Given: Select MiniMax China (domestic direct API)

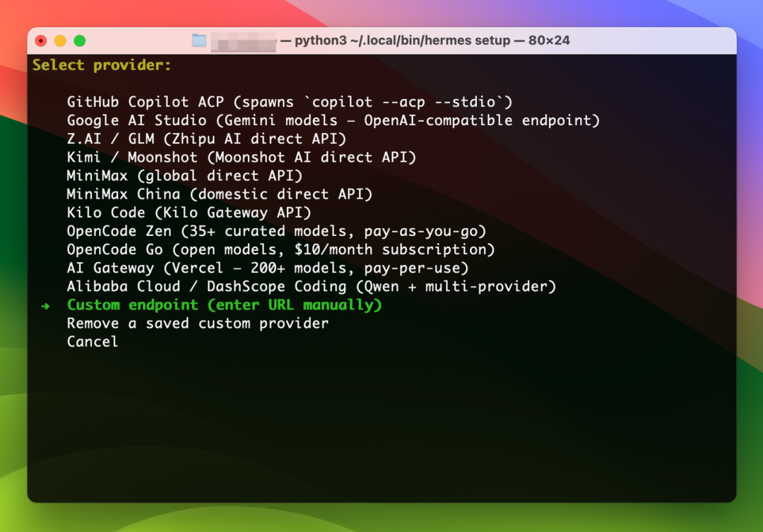Looking at the screenshot, I should click(x=220, y=195).
